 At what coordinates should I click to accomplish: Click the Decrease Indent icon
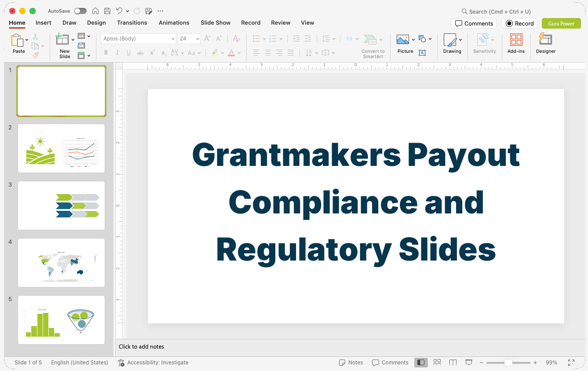296,39
